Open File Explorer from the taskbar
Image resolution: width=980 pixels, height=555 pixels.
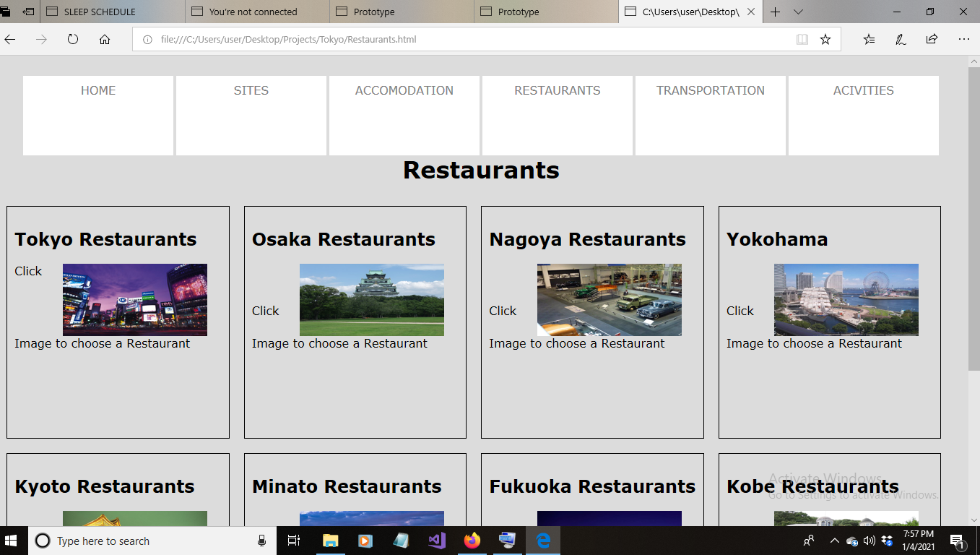click(x=330, y=541)
